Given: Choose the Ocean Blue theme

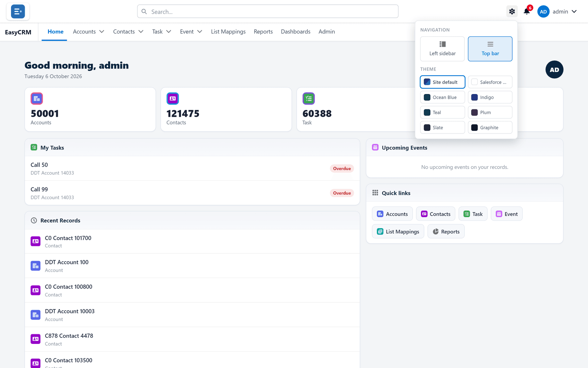Looking at the screenshot, I should [442, 97].
